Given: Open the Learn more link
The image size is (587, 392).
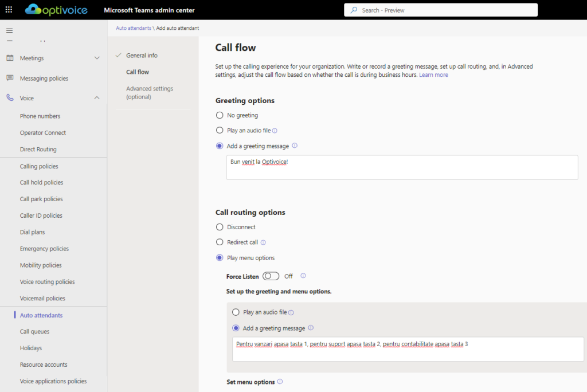Looking at the screenshot, I should tap(433, 75).
